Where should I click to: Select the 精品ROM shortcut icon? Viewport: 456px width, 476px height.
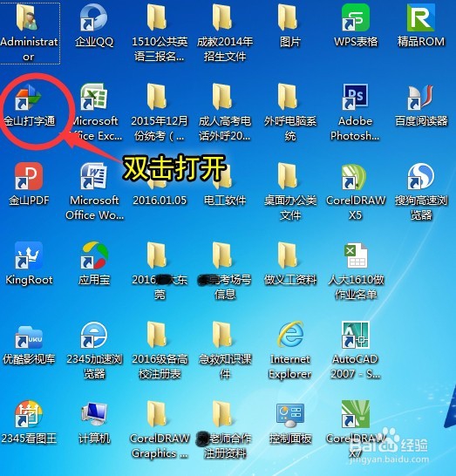(x=421, y=18)
